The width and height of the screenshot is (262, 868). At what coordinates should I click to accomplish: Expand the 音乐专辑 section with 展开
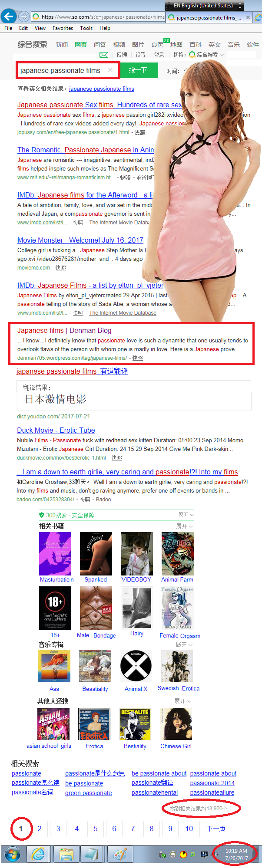pyautogui.click(x=184, y=644)
